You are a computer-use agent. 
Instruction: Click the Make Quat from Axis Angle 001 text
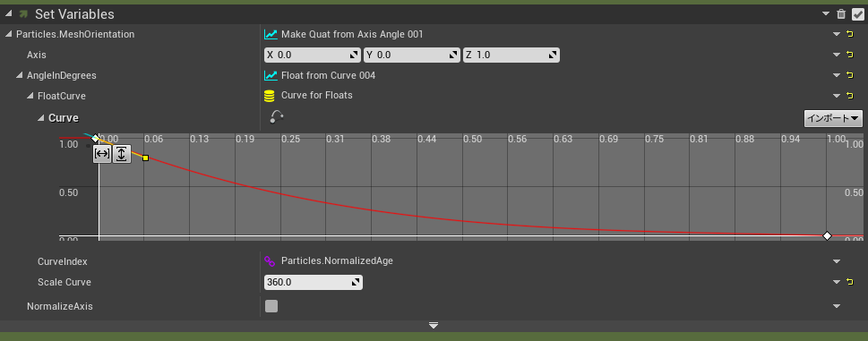[x=352, y=34]
